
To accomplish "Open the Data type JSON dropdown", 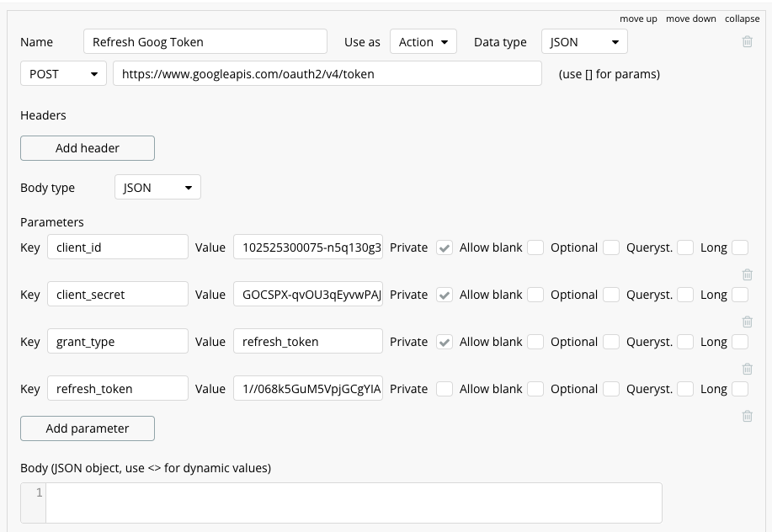I will (x=584, y=42).
